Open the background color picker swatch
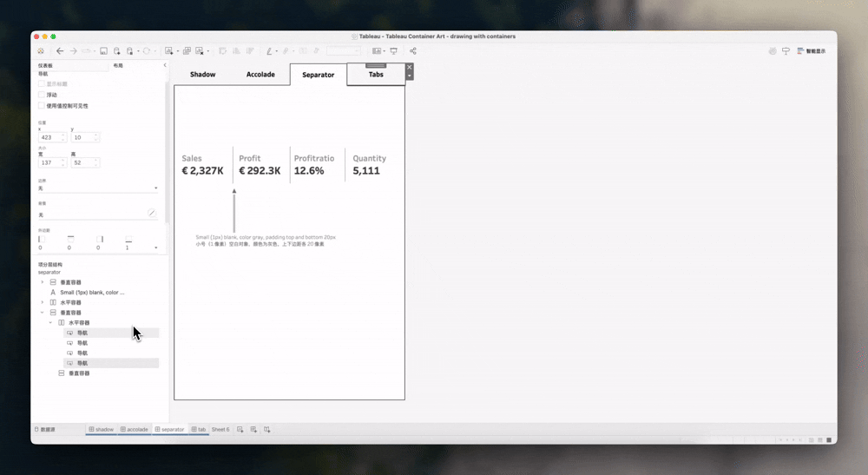This screenshot has height=475, width=868. [151, 214]
